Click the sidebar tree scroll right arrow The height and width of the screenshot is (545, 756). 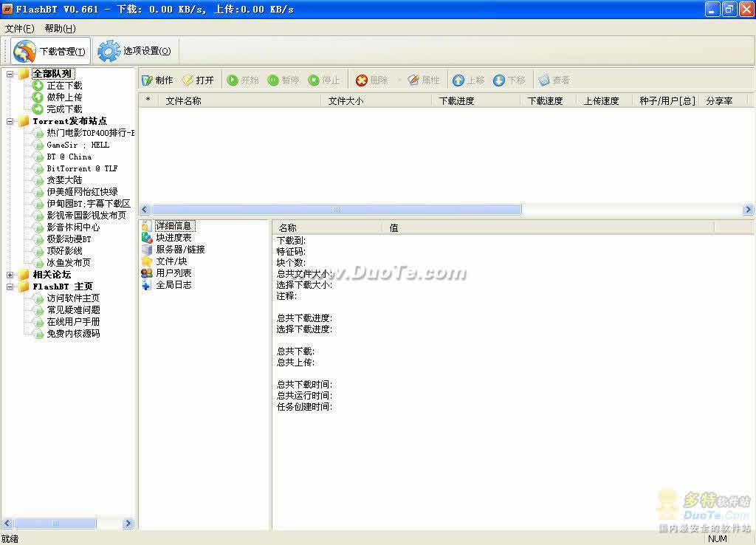[x=128, y=524]
